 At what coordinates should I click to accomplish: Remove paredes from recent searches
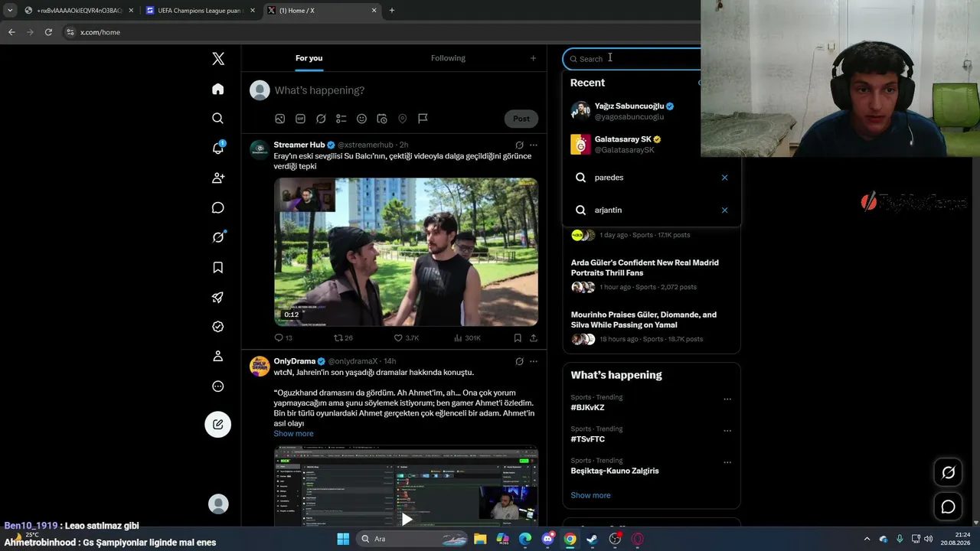[x=724, y=178]
